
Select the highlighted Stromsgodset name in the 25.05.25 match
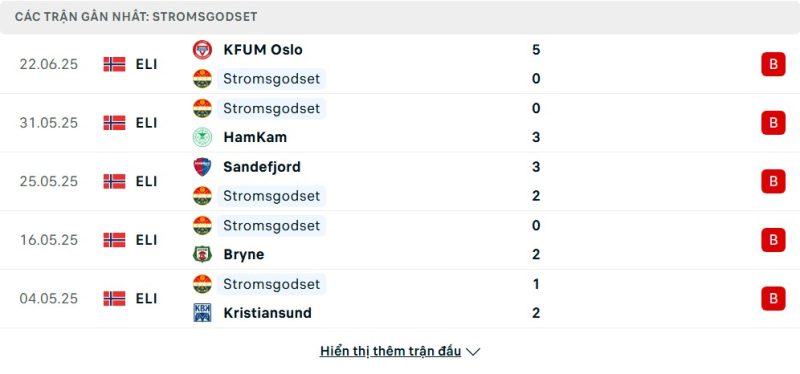click(271, 196)
